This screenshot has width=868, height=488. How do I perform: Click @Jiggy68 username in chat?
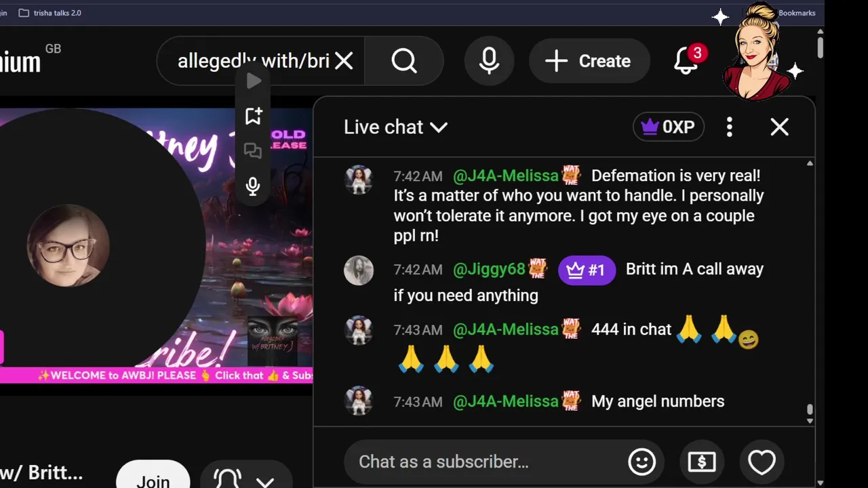pos(489,269)
